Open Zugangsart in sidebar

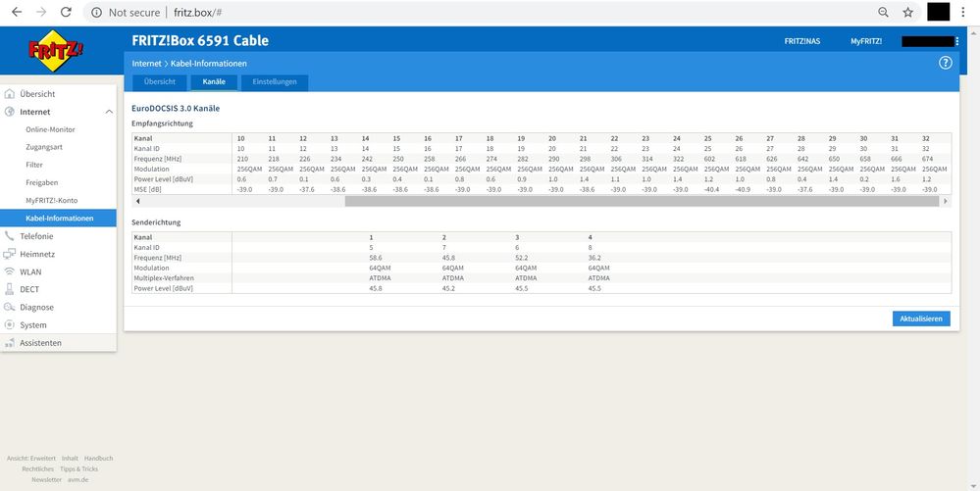tap(44, 147)
